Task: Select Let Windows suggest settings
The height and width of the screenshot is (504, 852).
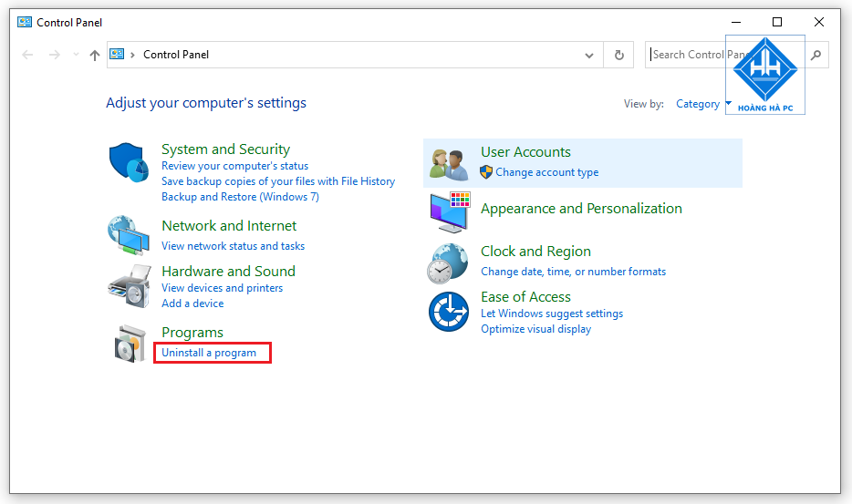Action: [x=552, y=314]
